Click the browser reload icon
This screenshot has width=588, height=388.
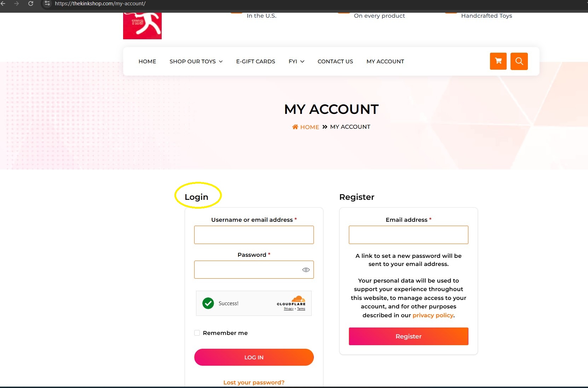(x=31, y=4)
